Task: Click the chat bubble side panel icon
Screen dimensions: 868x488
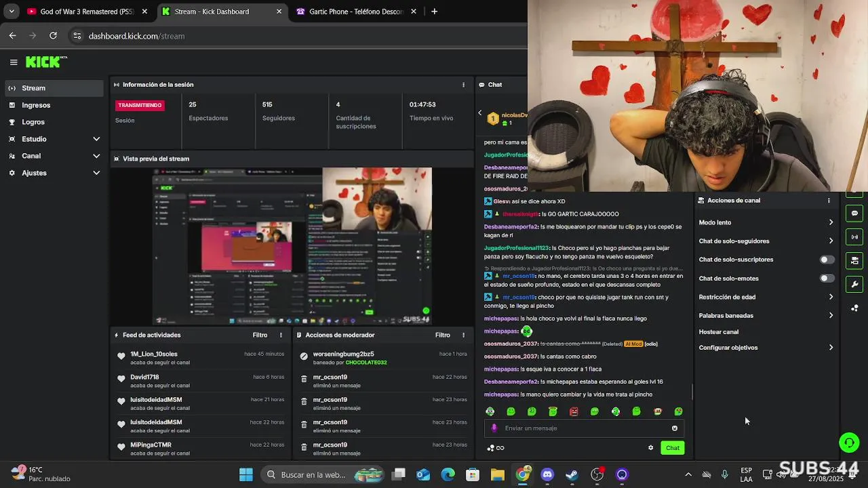Action: click(x=854, y=213)
